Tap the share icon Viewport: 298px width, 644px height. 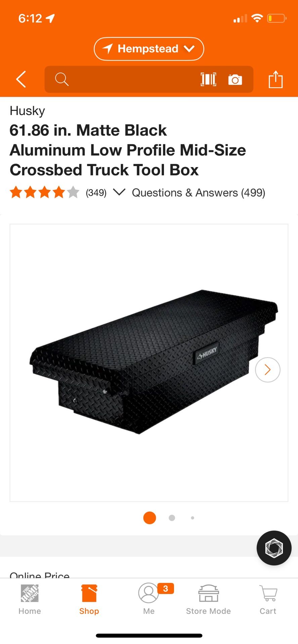coord(275,79)
